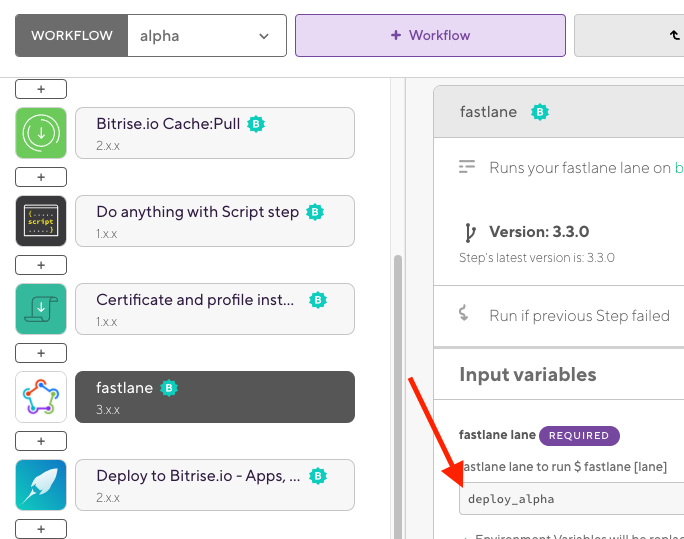Image resolution: width=684 pixels, height=539 pixels.
Task: Click the REQUIRED badge
Action: [x=579, y=436]
